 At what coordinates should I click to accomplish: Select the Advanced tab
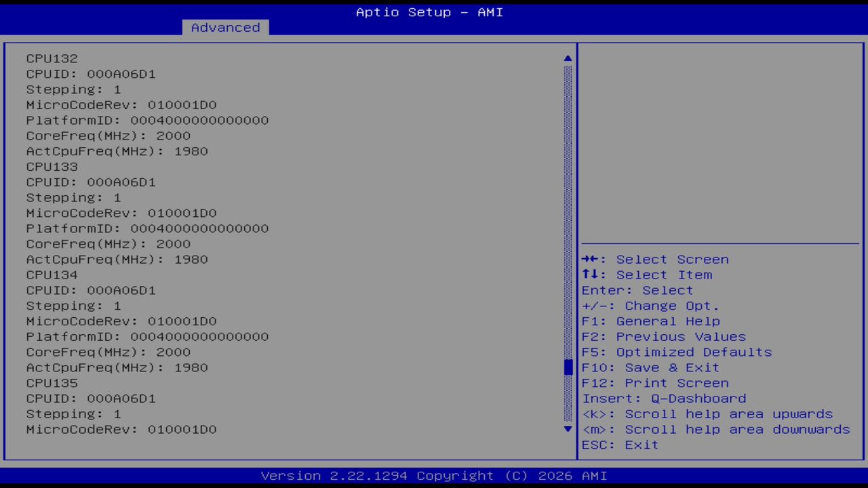pos(224,27)
